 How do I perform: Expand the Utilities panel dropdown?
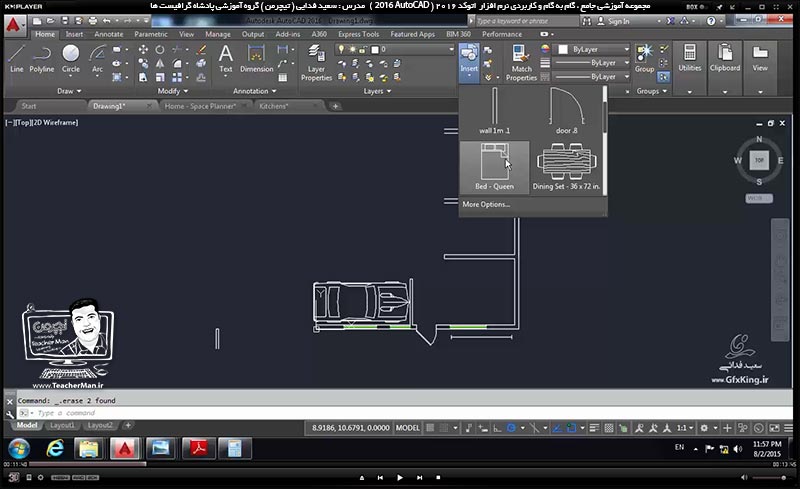coord(689,92)
